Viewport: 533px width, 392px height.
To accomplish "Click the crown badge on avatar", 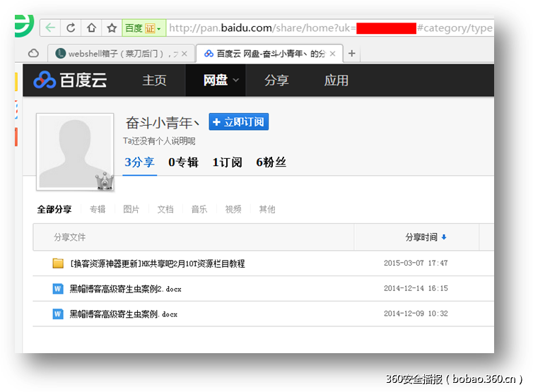I will pyautogui.click(x=105, y=181).
